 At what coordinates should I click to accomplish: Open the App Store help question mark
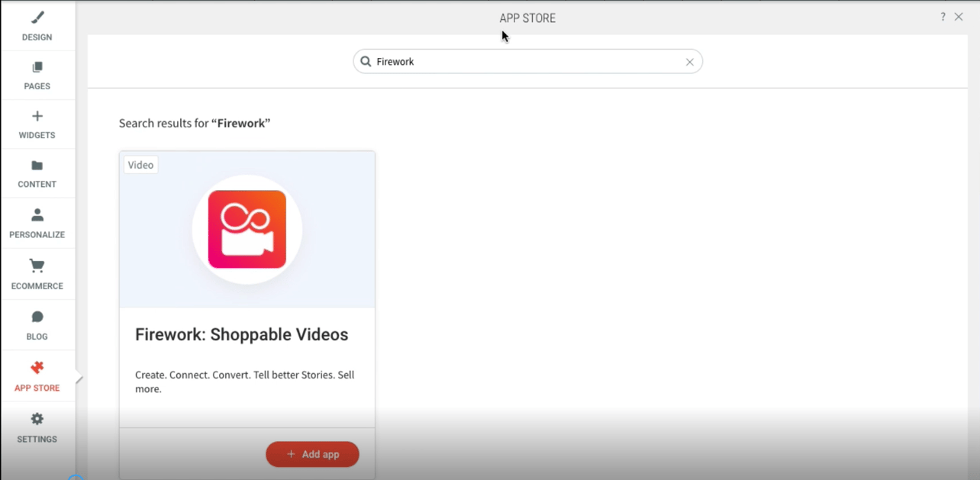pos(943,17)
